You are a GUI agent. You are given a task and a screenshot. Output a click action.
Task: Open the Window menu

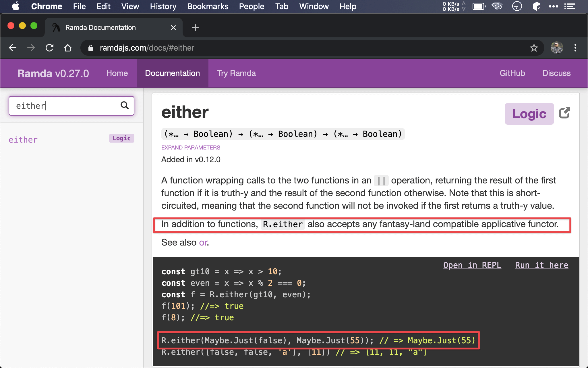(314, 6)
